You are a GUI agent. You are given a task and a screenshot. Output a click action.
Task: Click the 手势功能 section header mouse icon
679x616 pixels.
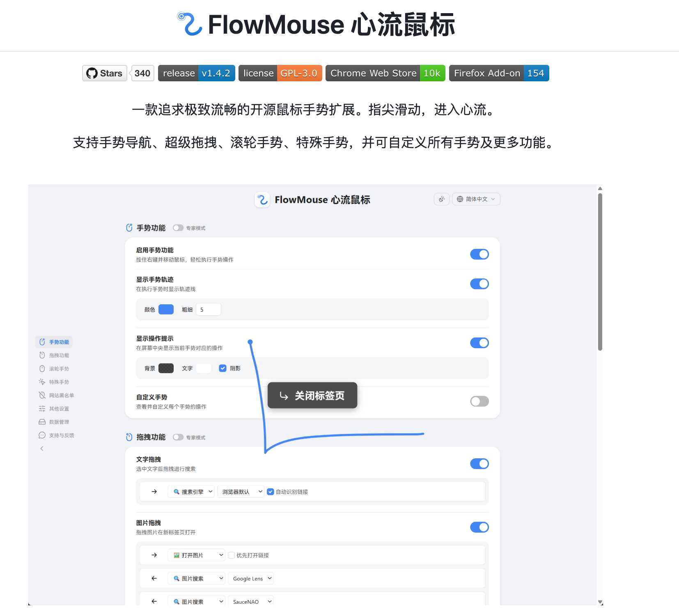(x=129, y=228)
